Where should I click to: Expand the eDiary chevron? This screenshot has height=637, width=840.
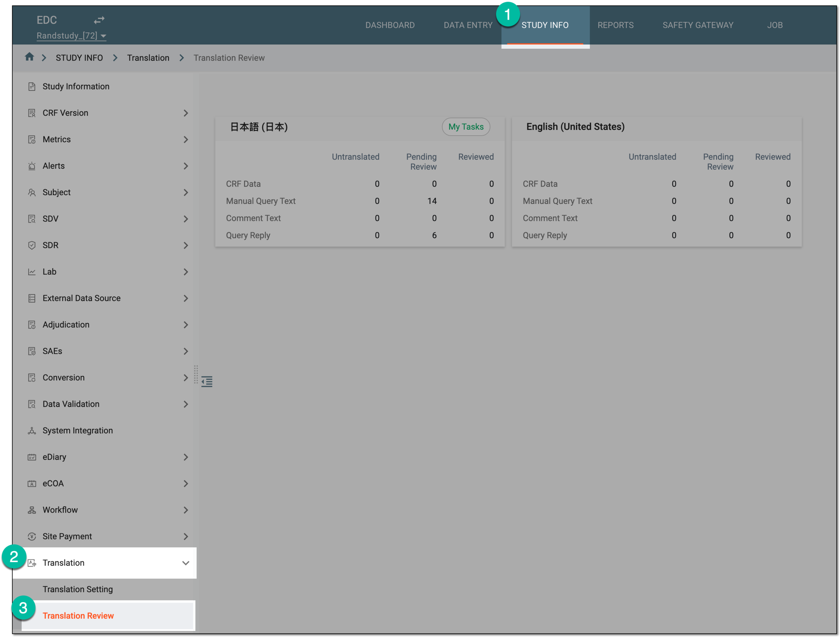[186, 457]
